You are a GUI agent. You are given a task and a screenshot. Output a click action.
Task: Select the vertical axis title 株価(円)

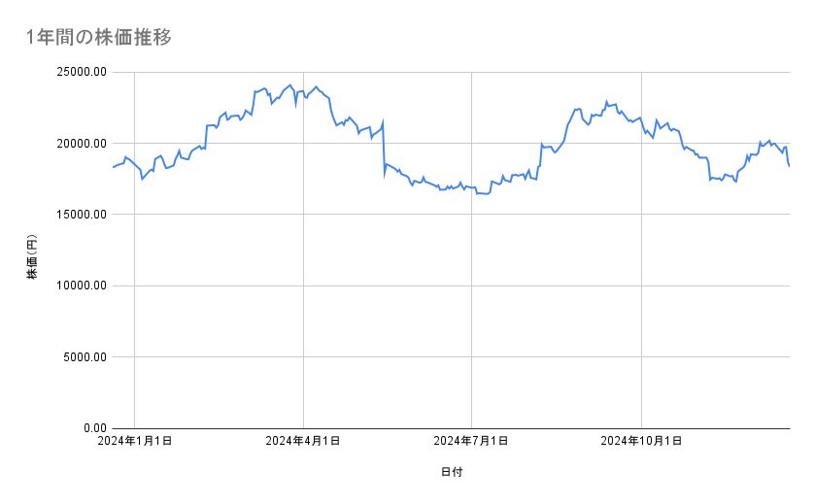32,257
